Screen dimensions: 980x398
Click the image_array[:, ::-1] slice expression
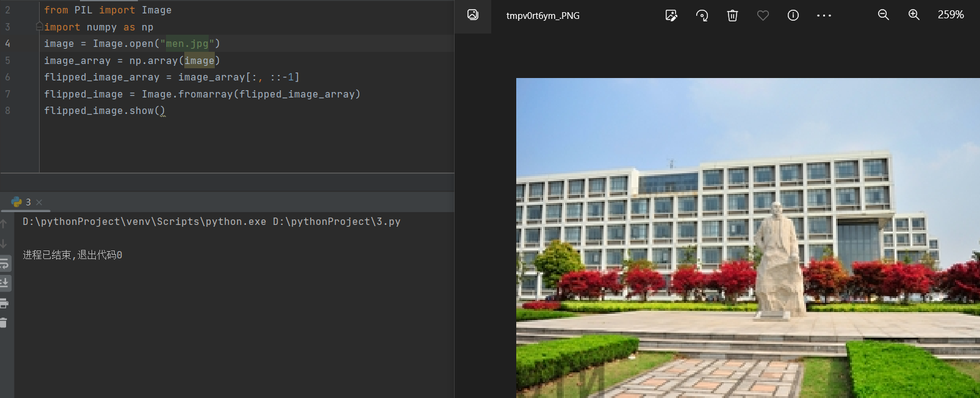[239, 77]
